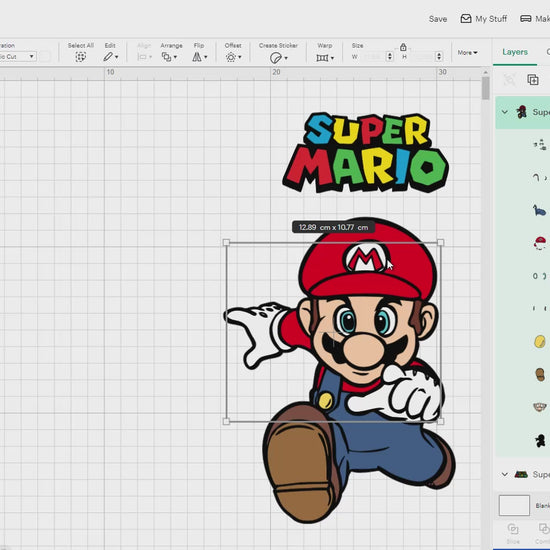Open the Create Sticker dropdown arrow

[286, 58]
